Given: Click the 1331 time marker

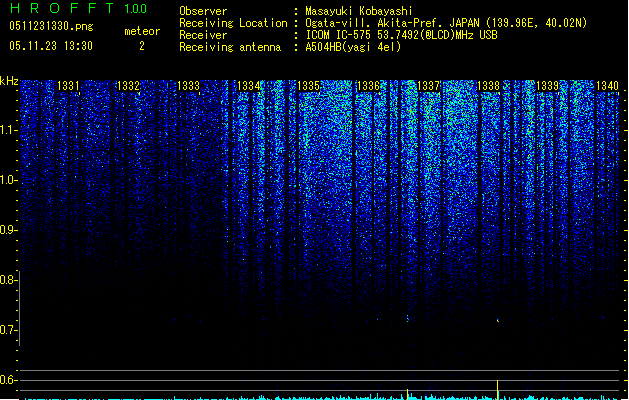Looking at the screenshot, I should [68, 85].
